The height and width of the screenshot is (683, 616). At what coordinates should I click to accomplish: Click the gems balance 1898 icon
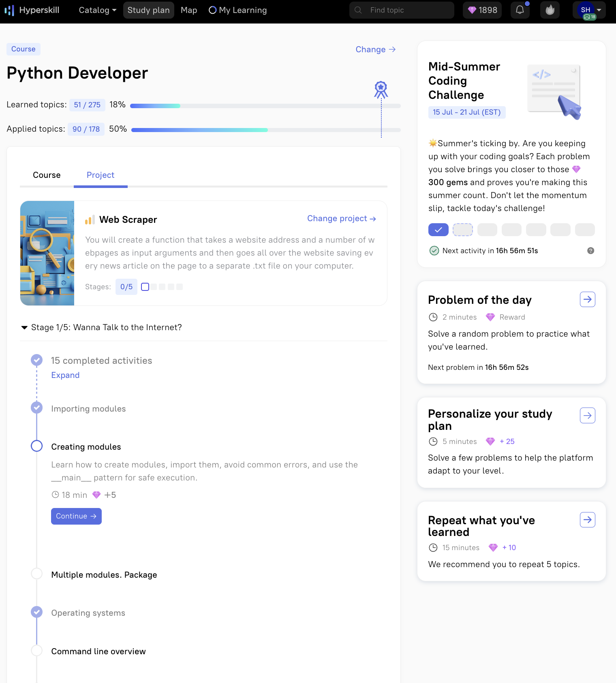[482, 10]
